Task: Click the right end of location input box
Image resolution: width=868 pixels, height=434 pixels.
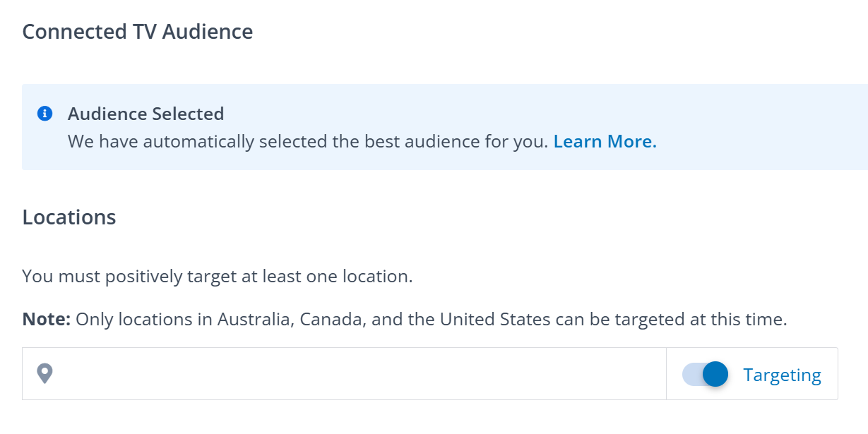Action: (x=650, y=374)
